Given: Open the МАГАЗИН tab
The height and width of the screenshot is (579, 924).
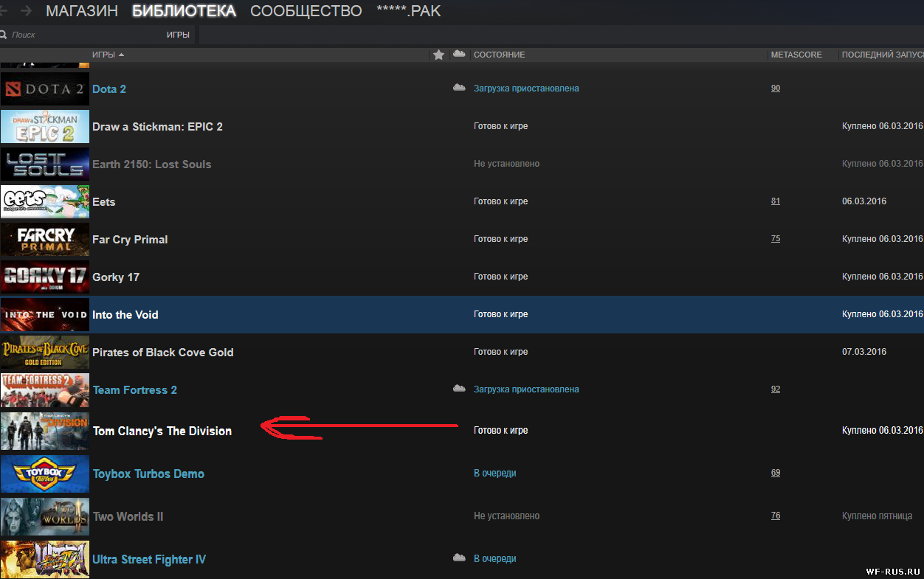Looking at the screenshot, I should pyautogui.click(x=82, y=11).
